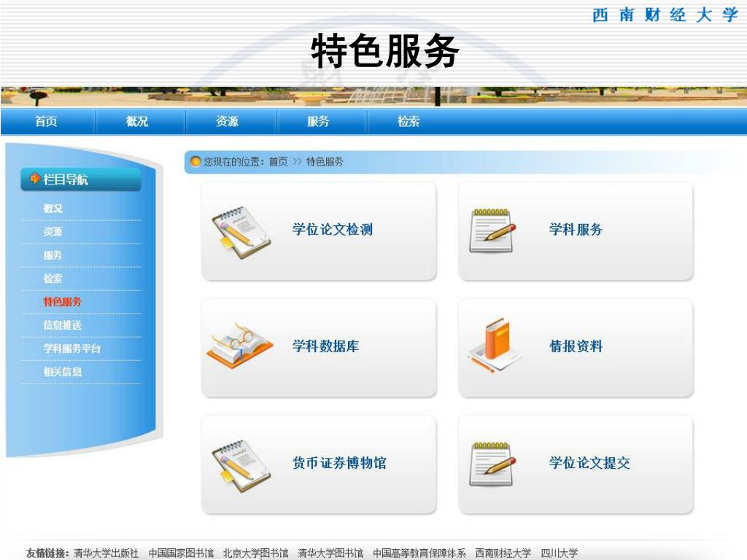Image resolution: width=747 pixels, height=560 pixels.
Task: Visit 西南财经大学 footer link
Action: tap(503, 553)
